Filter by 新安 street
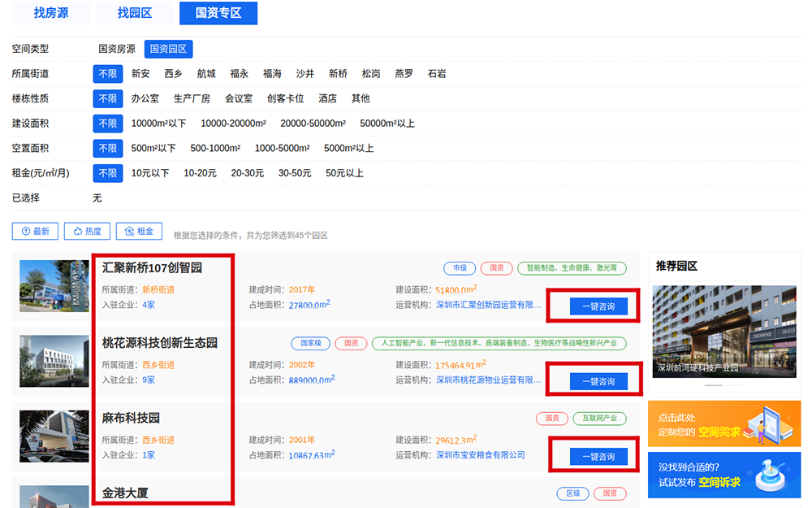812x508 pixels. tap(140, 74)
